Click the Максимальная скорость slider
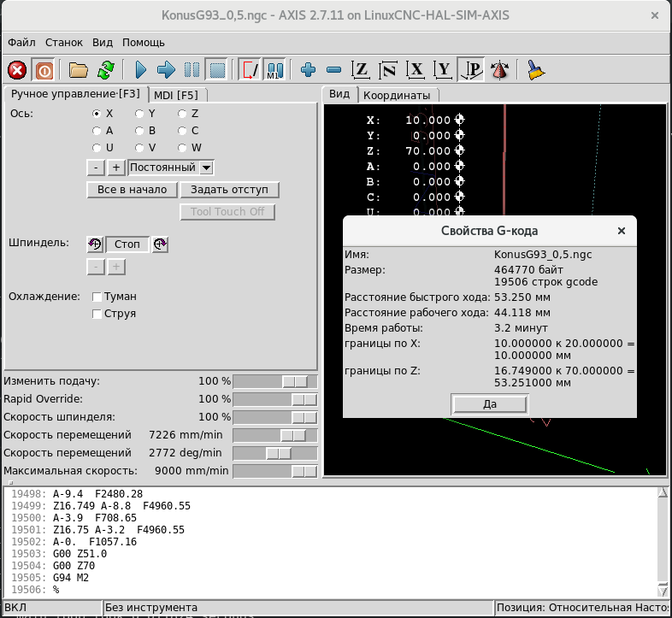Image resolution: width=672 pixels, height=618 pixels. coord(275,471)
